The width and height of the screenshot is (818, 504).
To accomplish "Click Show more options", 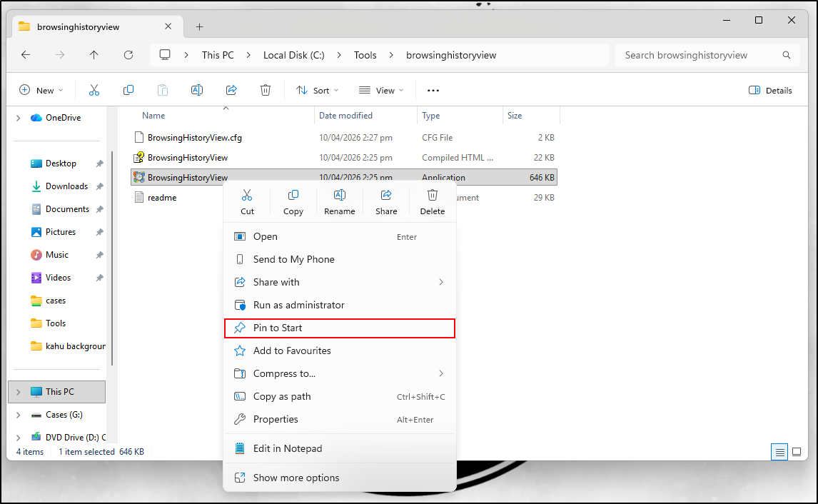I will pos(340,478).
